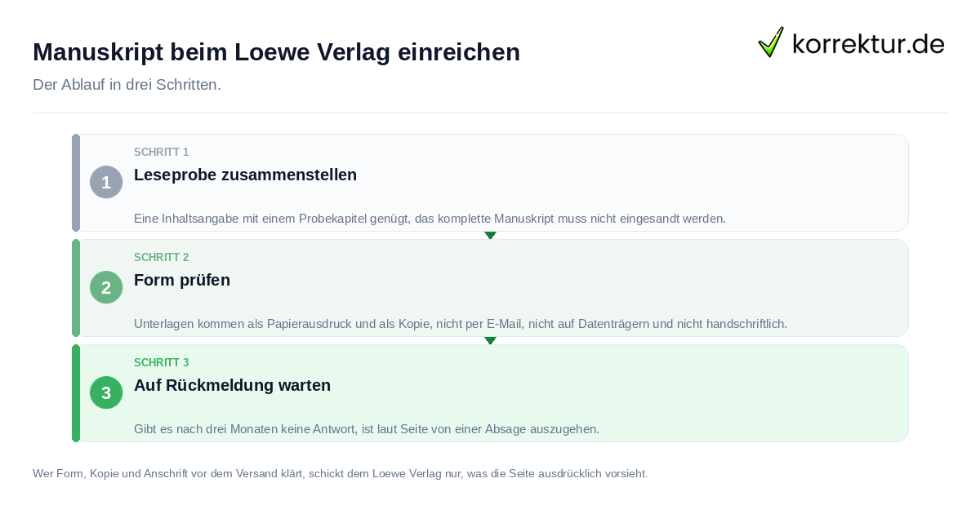
Task: Click the 'Form prüfen' title
Action: [182, 280]
